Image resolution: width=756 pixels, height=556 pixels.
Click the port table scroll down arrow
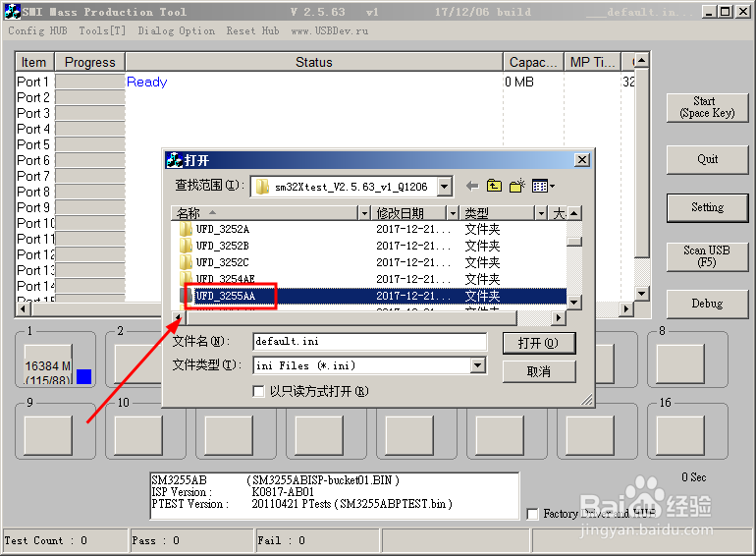click(x=642, y=294)
